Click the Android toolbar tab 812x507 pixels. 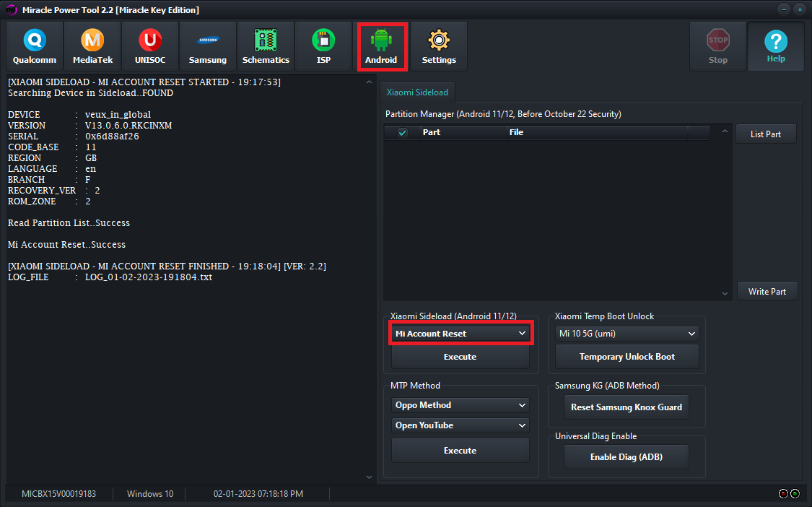[382, 46]
